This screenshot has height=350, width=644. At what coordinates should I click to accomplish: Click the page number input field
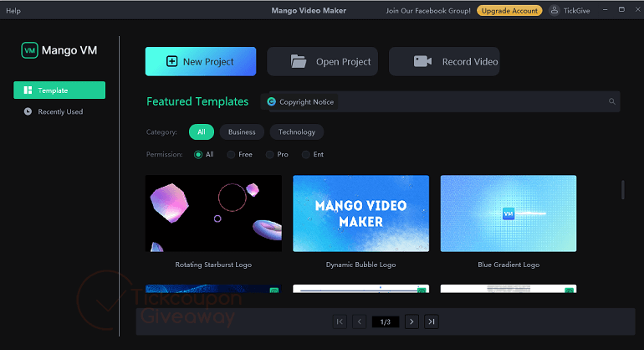[x=385, y=322]
